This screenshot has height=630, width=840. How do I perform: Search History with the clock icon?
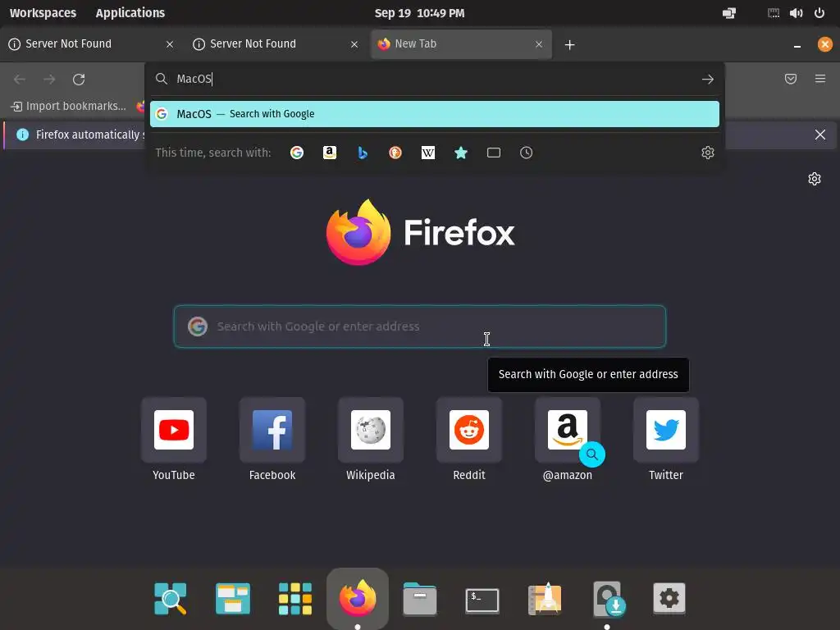(526, 153)
